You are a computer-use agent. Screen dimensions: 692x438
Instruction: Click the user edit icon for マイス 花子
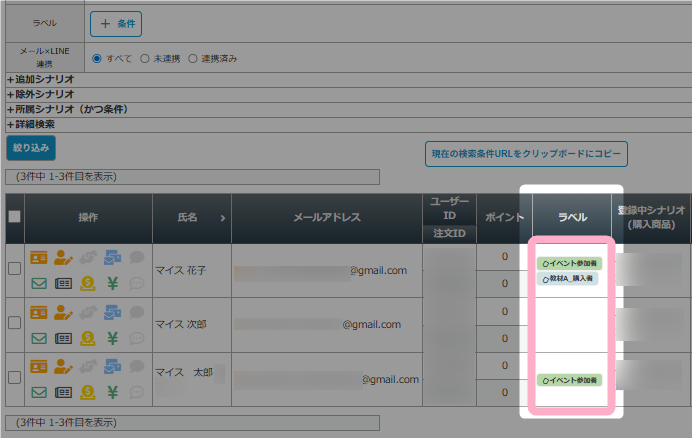click(64, 257)
